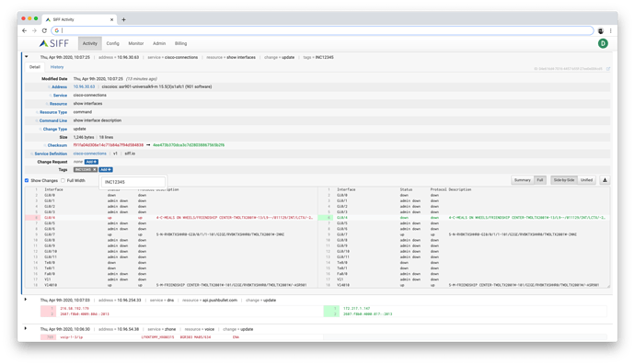Image resolution: width=635 pixels, height=364 pixels.
Task: Switch diff to Summary mode
Action: [x=523, y=180]
